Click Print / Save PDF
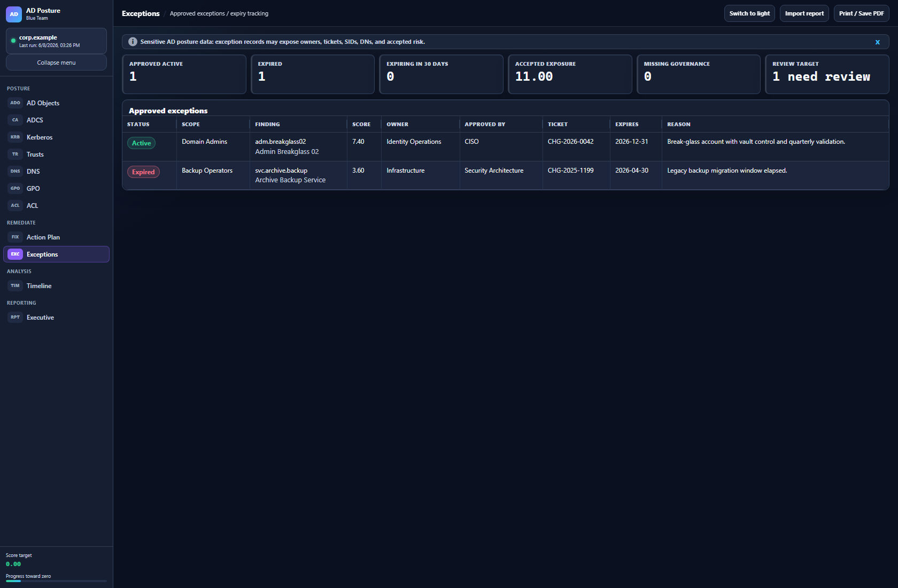898x588 pixels. [861, 13]
